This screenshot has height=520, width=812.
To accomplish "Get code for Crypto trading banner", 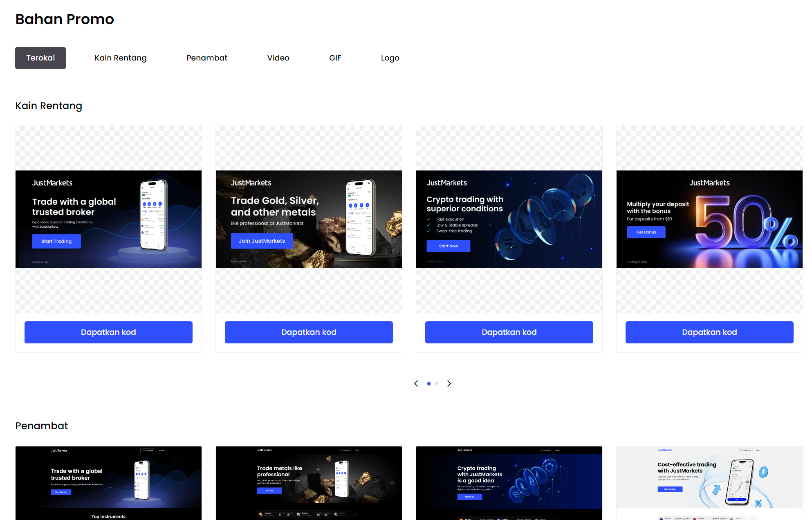I will pos(509,332).
